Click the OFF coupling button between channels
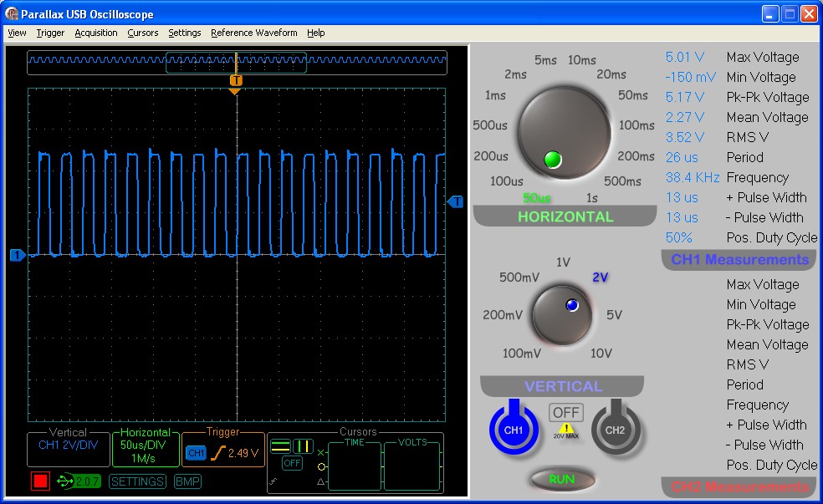Image resolution: width=823 pixels, height=504 pixels. [565, 413]
